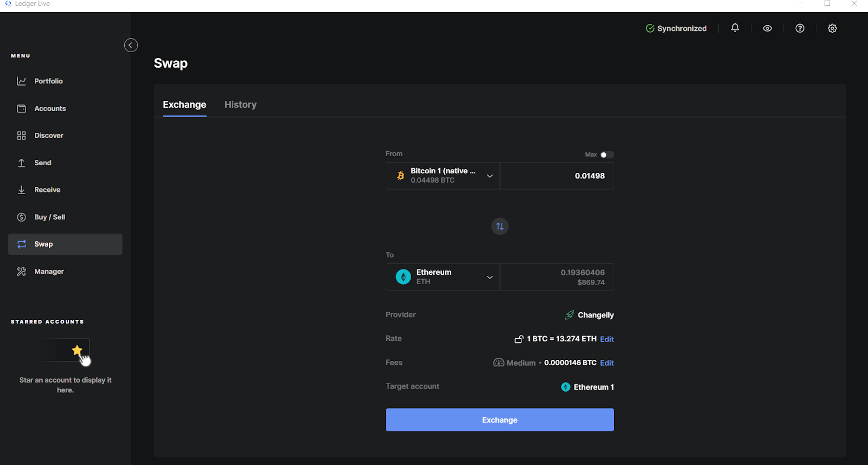Open settings gear icon
868x465 pixels.
tap(832, 28)
